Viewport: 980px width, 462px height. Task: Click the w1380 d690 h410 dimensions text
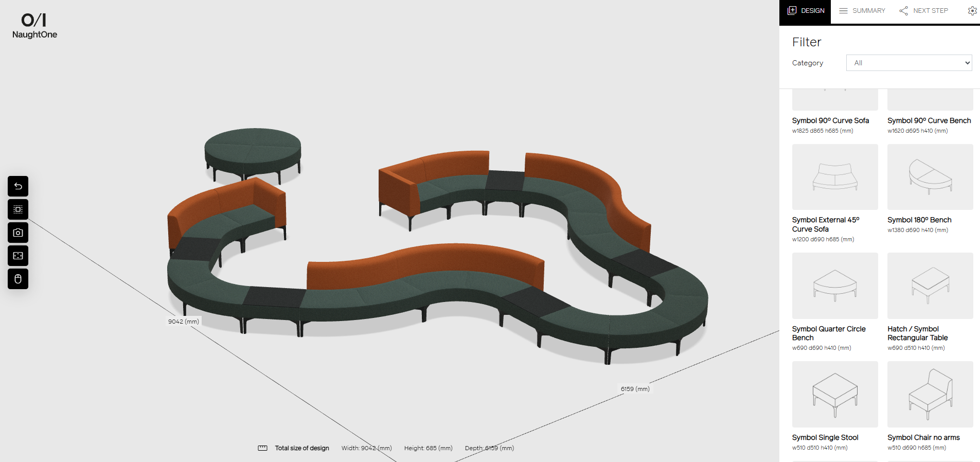coord(917,230)
